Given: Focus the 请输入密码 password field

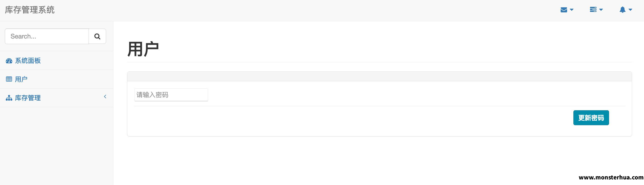Looking at the screenshot, I should pyautogui.click(x=171, y=95).
